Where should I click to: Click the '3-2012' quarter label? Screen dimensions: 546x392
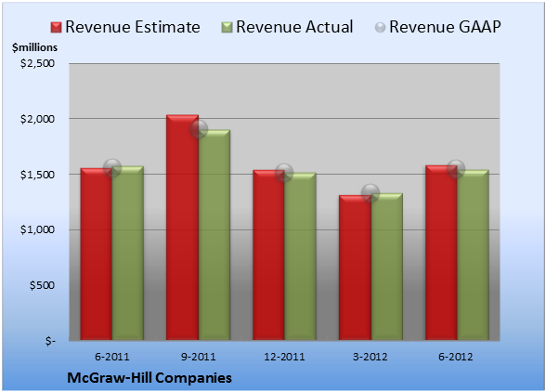point(370,357)
